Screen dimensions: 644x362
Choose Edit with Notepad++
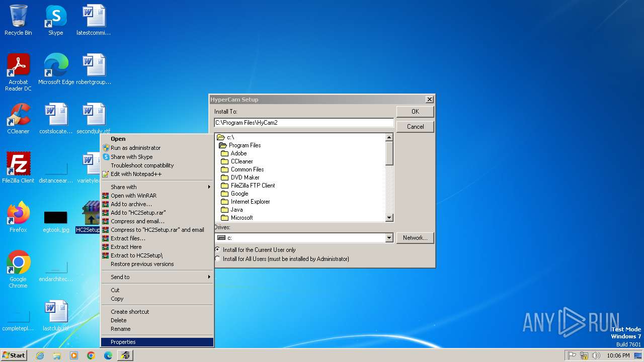pyautogui.click(x=157, y=174)
